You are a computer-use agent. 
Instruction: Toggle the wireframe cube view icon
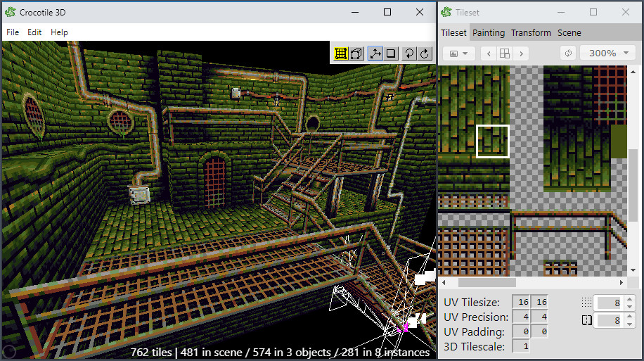(x=357, y=53)
